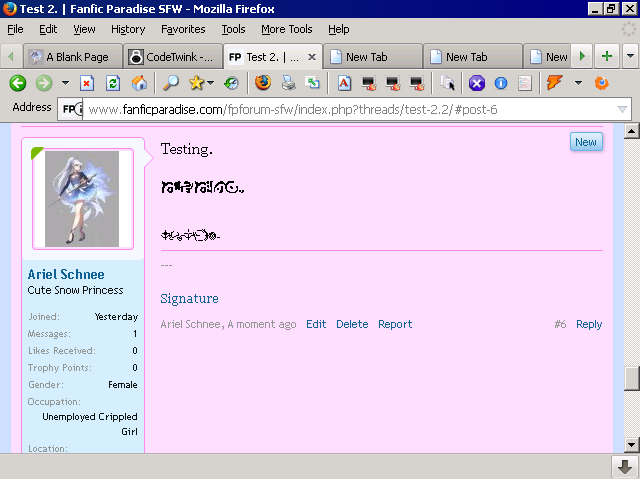Open the list all tabs dropdown
The image size is (640, 480).
[x=630, y=56]
